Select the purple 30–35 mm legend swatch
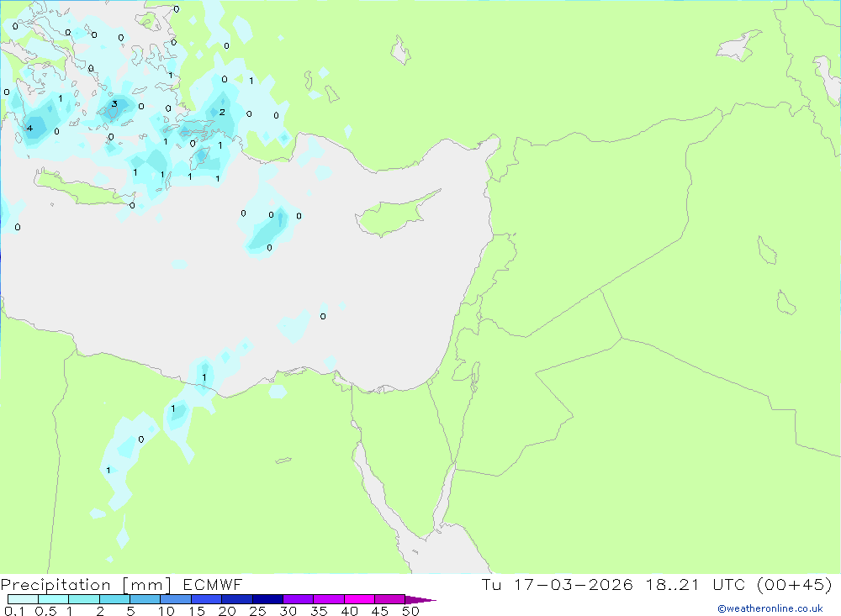This screenshot has height=616, width=841. (299, 599)
